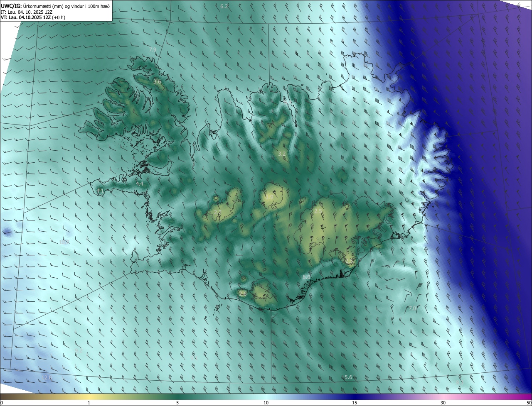Click the 'IT: Lau. 04. 10. 2025 12Z' line
This screenshot has width=532, height=406.
(x=27, y=12)
